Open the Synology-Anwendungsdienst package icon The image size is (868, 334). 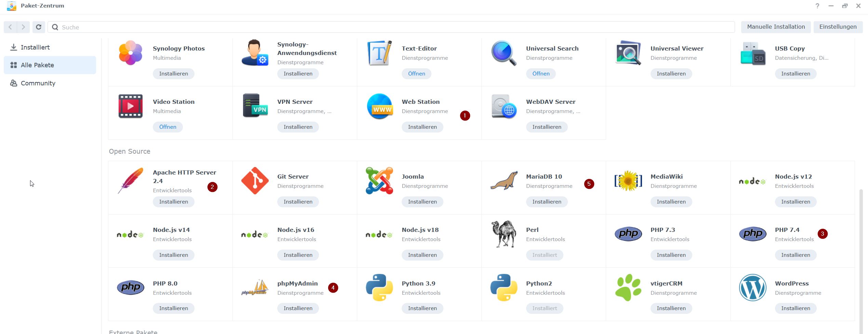pos(255,53)
